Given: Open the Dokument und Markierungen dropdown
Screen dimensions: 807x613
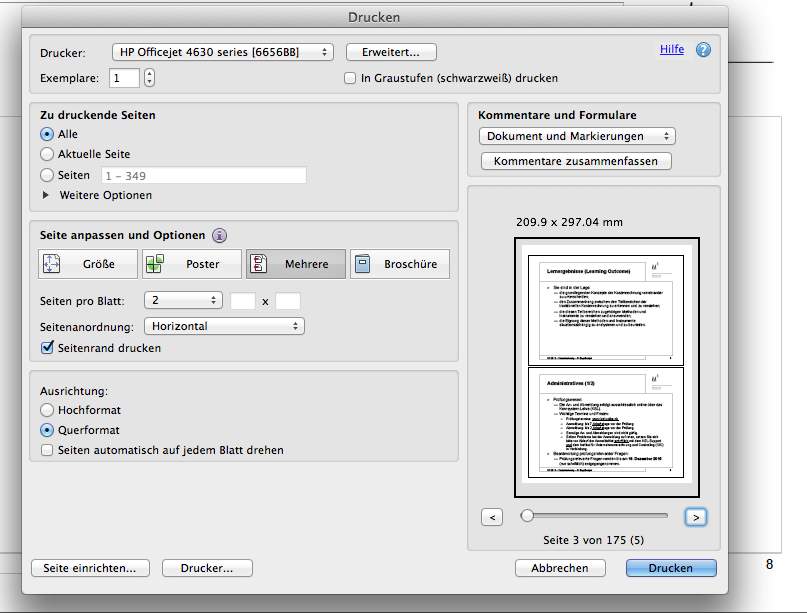Looking at the screenshot, I should click(576, 136).
